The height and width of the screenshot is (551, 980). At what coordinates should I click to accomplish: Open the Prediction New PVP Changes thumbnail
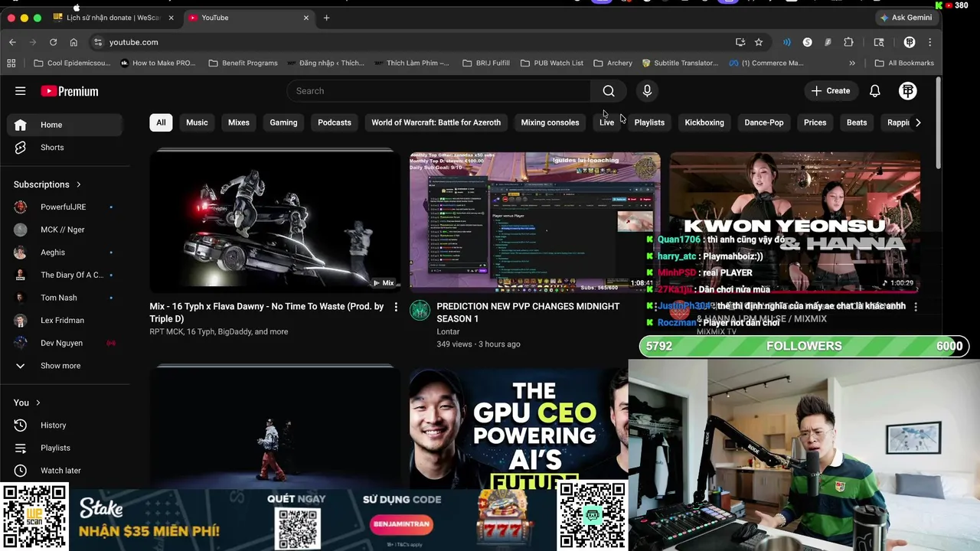[x=534, y=222]
